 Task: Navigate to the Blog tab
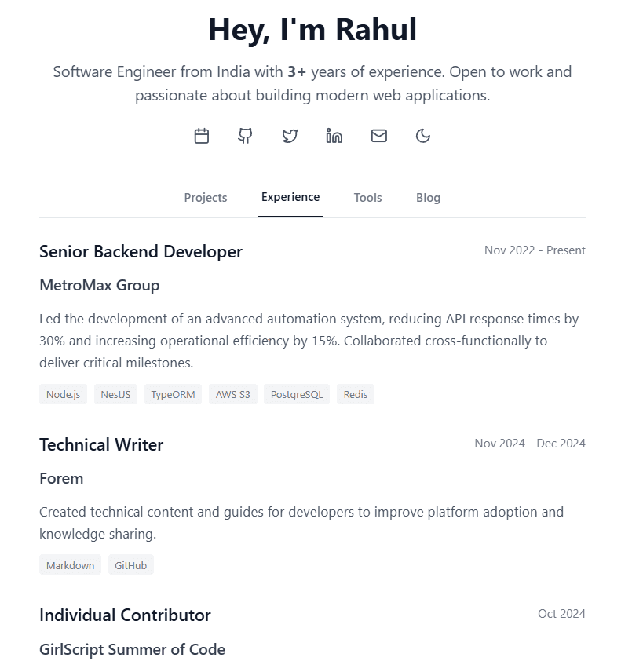tap(428, 197)
